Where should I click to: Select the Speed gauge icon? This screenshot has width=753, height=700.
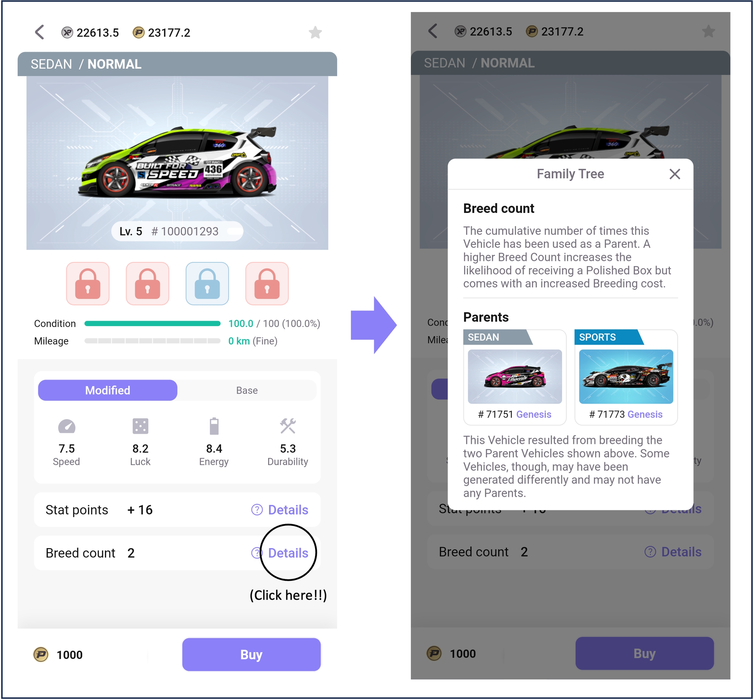coord(67,426)
